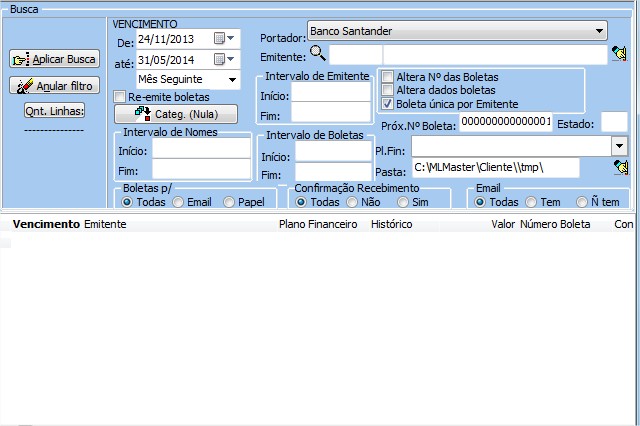The height and width of the screenshot is (426, 640).
Task: Enable Re-emite boletas checkbox
Action: (x=121, y=97)
